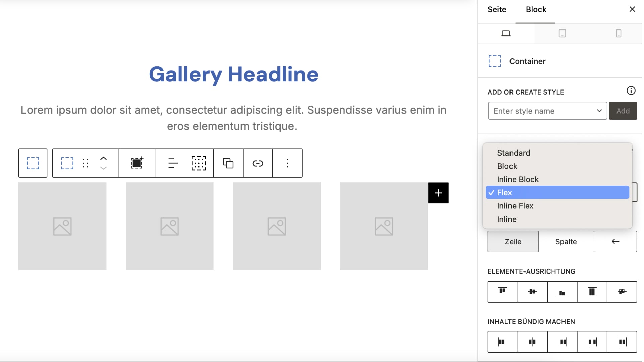The image size is (644, 362).
Task: Select Inline Flex from the display list
Action: (515, 206)
